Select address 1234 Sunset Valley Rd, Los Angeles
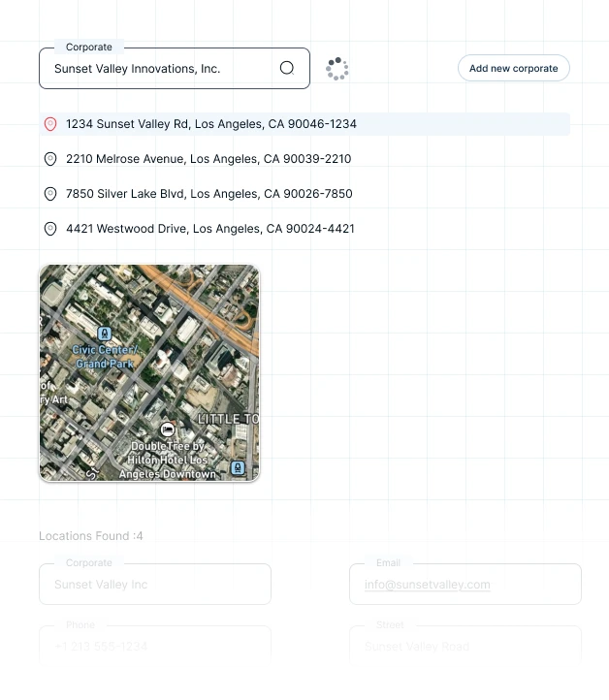The image size is (609, 700). (211, 124)
